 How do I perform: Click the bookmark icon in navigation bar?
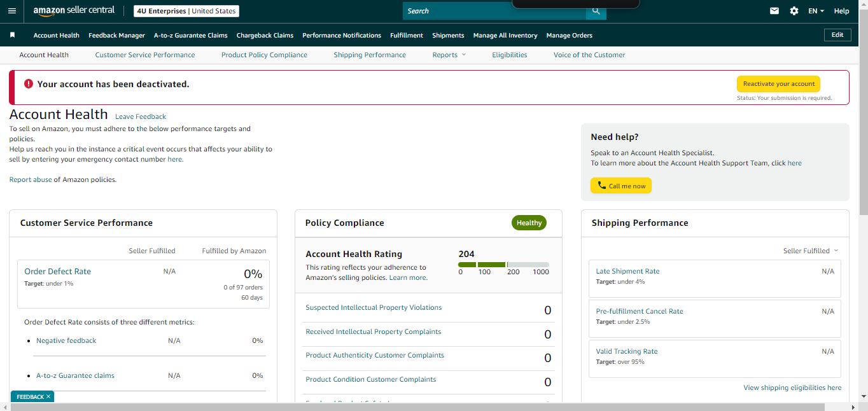tap(12, 35)
